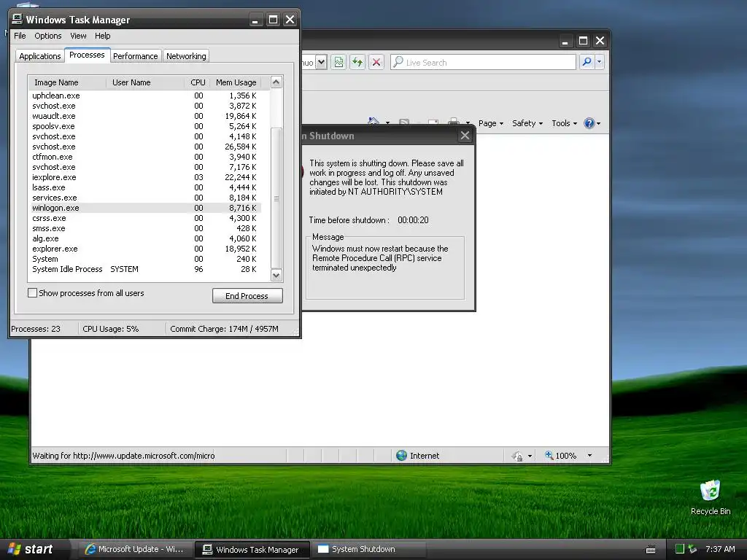The height and width of the screenshot is (560, 747).
Task: Click the blue help question mark icon
Action: pyautogui.click(x=589, y=123)
